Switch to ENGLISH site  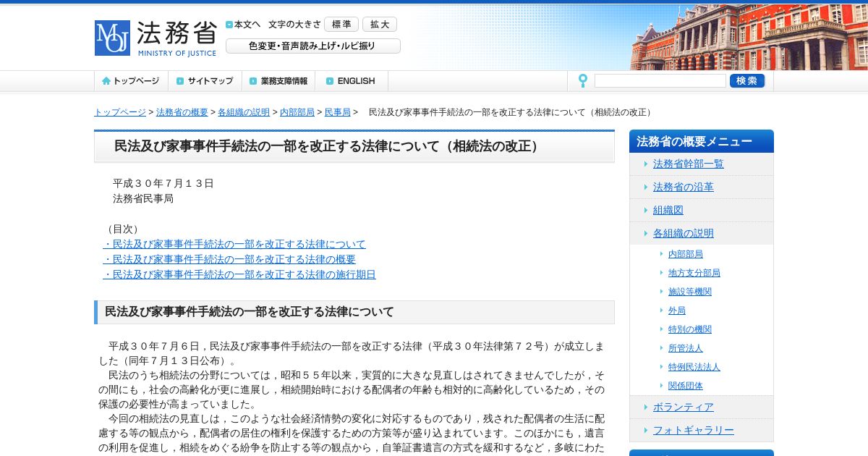click(352, 81)
